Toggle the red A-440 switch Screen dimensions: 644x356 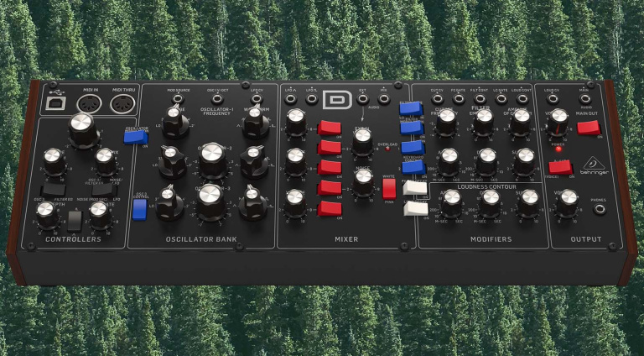click(x=559, y=167)
